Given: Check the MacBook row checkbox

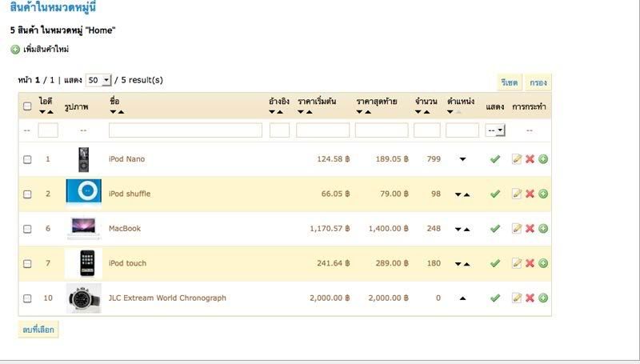Looking at the screenshot, I should tap(27, 229).
